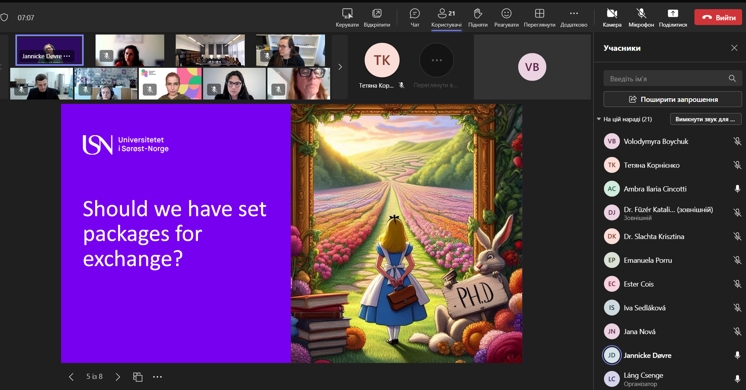Click Volodymyr Boychuk's muted mic icon
The width and height of the screenshot is (746, 390).
coord(737,141)
